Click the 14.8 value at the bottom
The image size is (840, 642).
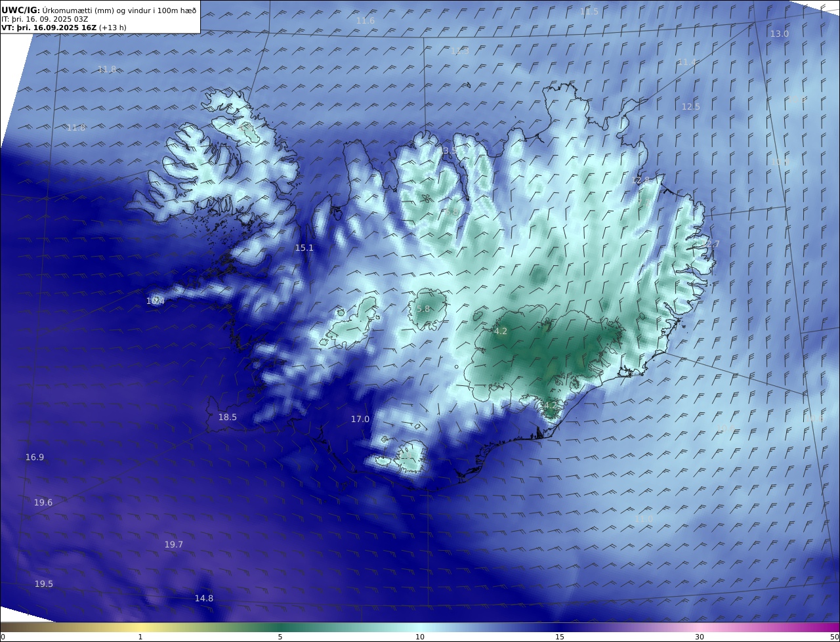(204, 599)
